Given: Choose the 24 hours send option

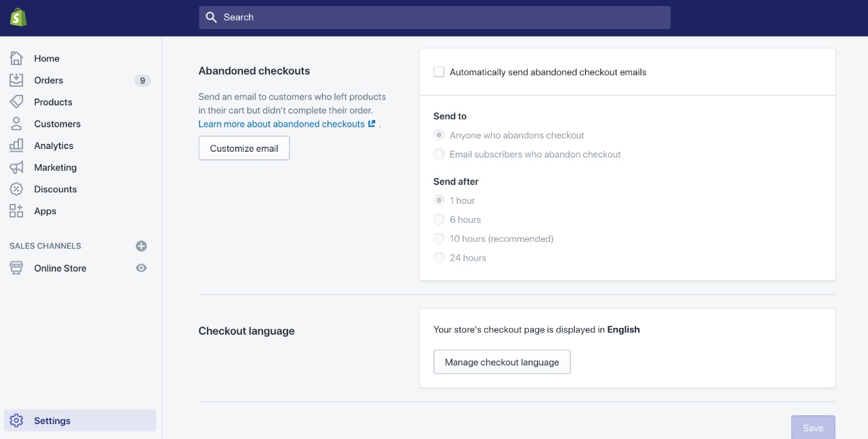Looking at the screenshot, I should 439,257.
